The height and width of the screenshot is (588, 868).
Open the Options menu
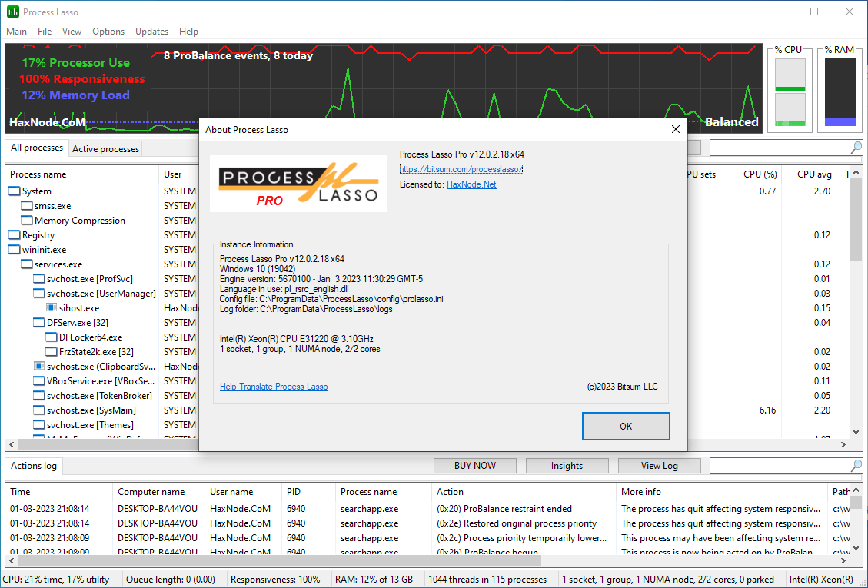coord(108,31)
